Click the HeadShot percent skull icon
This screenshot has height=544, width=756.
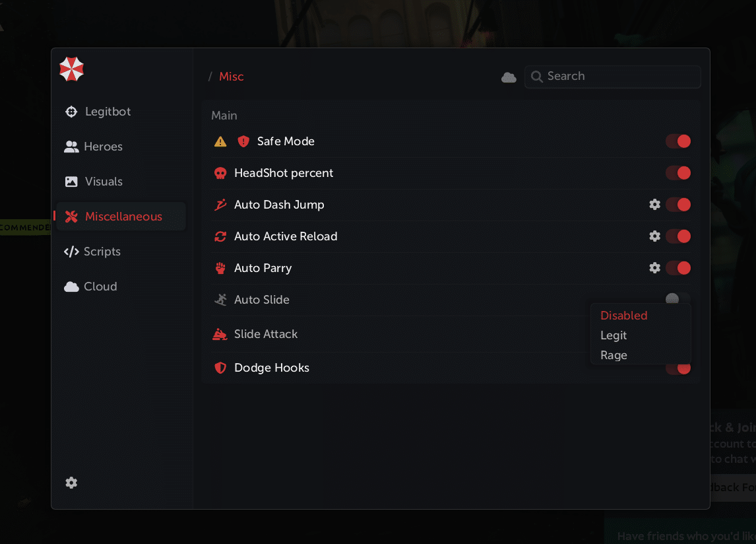tap(220, 173)
